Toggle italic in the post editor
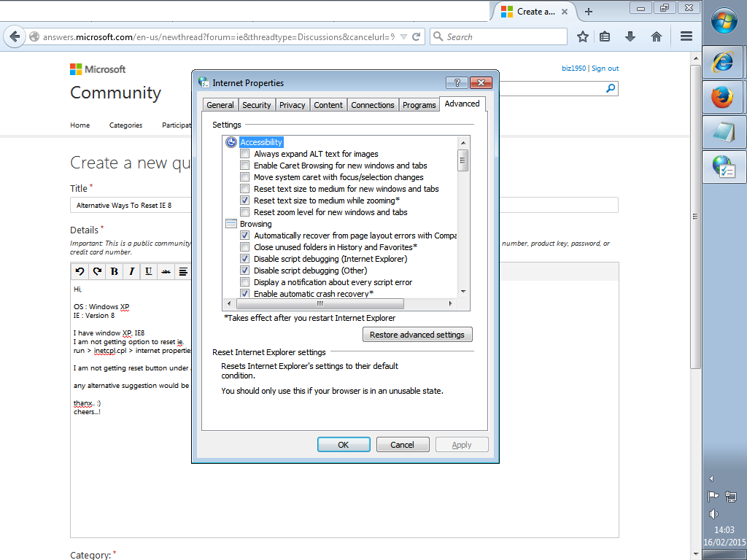747x560 pixels. (131, 271)
